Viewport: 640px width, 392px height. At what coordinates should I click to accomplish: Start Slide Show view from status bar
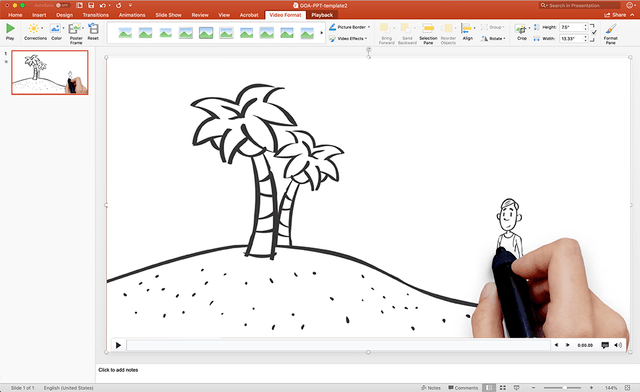coord(516,388)
